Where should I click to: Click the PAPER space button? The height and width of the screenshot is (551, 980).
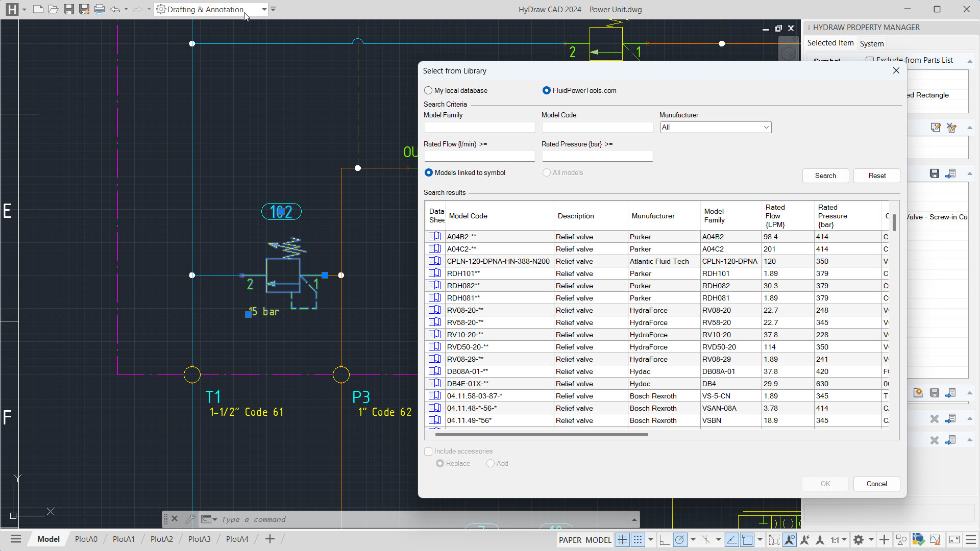coord(570,540)
